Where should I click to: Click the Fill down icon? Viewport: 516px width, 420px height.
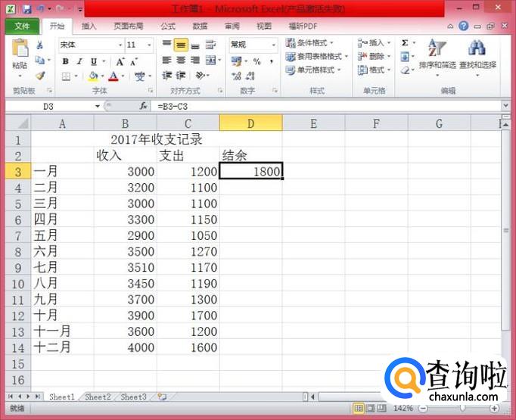click(405, 57)
